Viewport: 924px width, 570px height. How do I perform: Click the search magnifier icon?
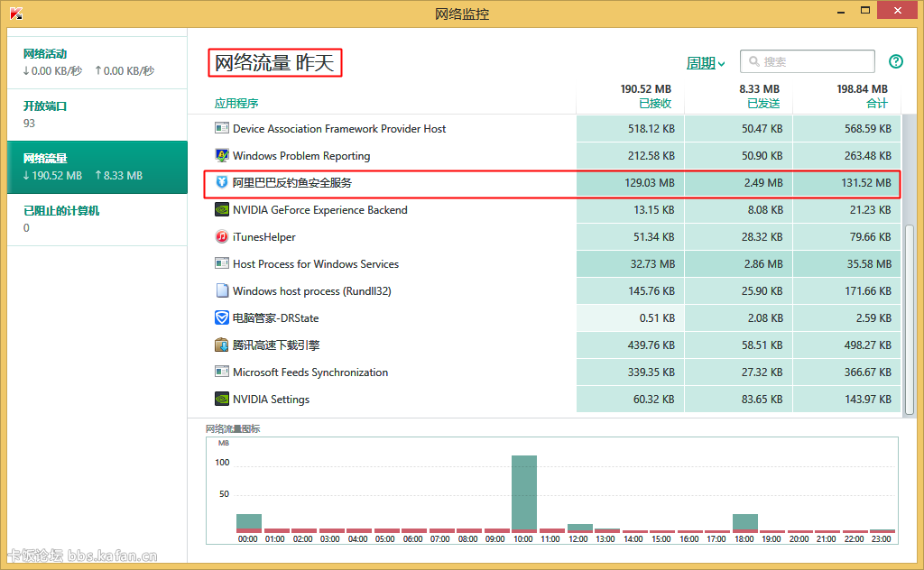tap(753, 61)
